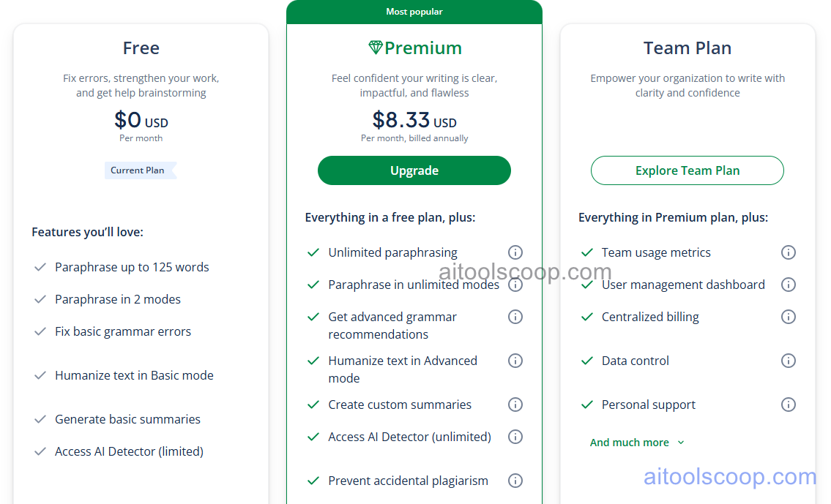Click the checkmark next to Data control
The image size is (831, 504).
pos(587,361)
